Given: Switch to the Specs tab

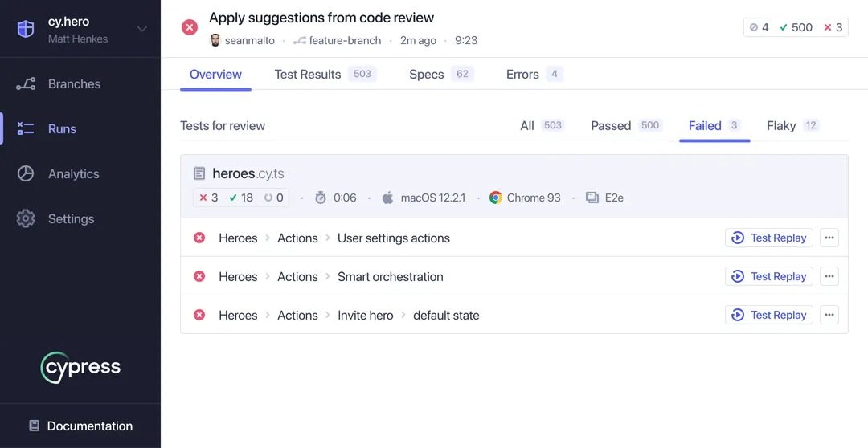Looking at the screenshot, I should (x=427, y=75).
